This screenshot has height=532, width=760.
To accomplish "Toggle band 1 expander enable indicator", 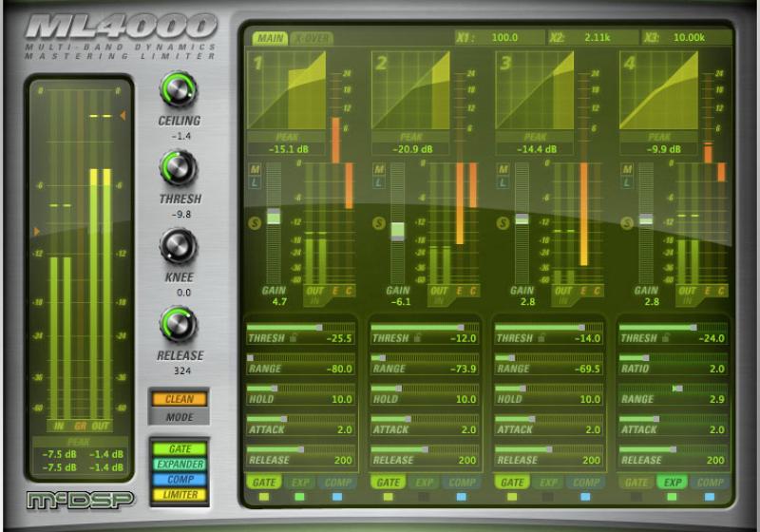I will click(x=299, y=497).
